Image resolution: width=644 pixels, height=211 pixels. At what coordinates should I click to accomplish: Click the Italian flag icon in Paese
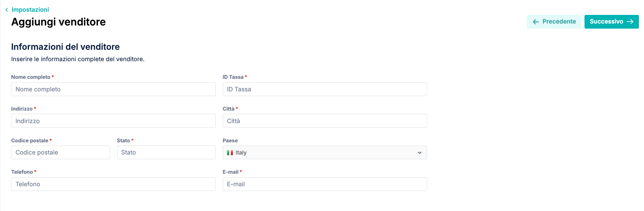tap(230, 153)
